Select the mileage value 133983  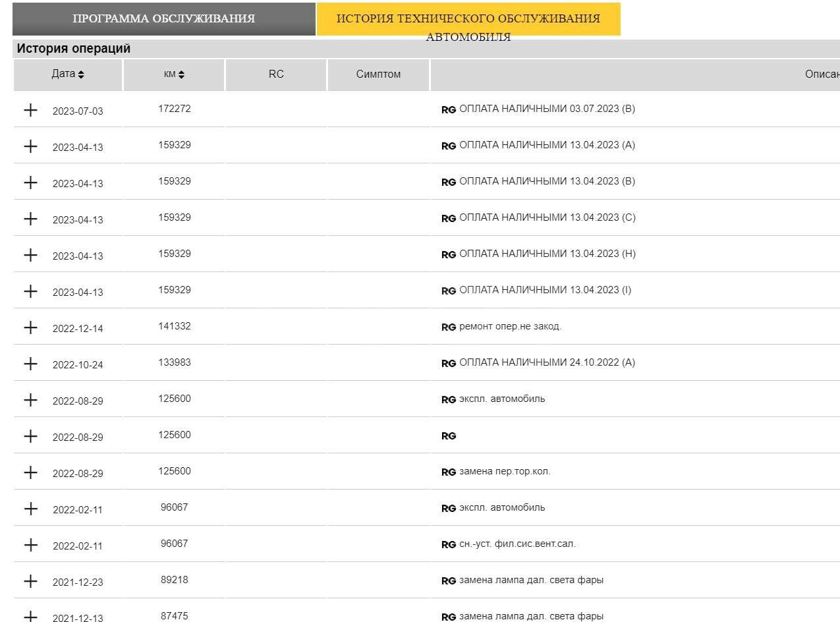click(175, 362)
